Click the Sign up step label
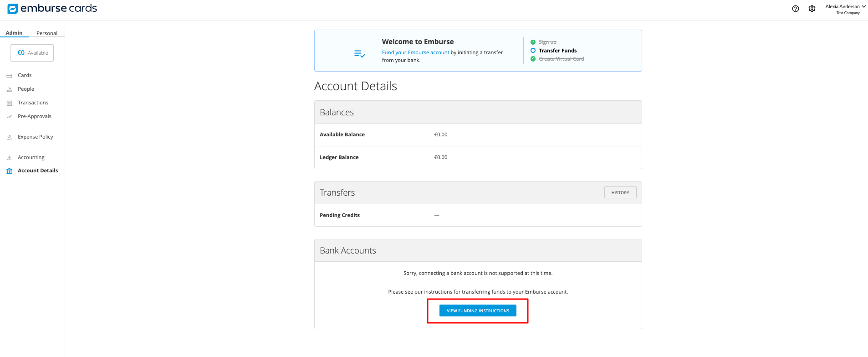Image resolution: width=868 pixels, height=357 pixels. pos(547,42)
